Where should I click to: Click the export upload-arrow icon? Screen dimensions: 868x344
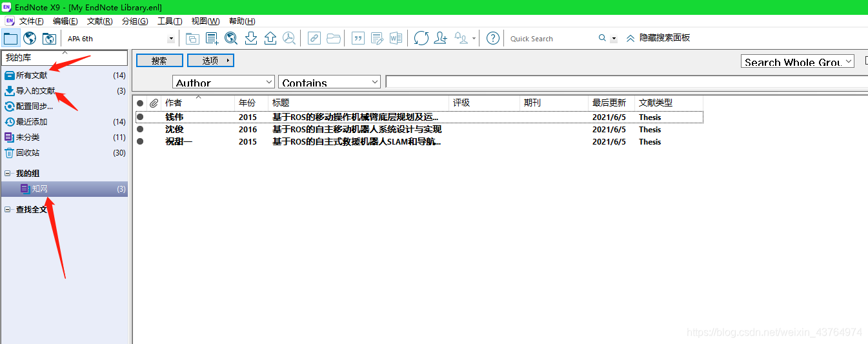click(270, 38)
